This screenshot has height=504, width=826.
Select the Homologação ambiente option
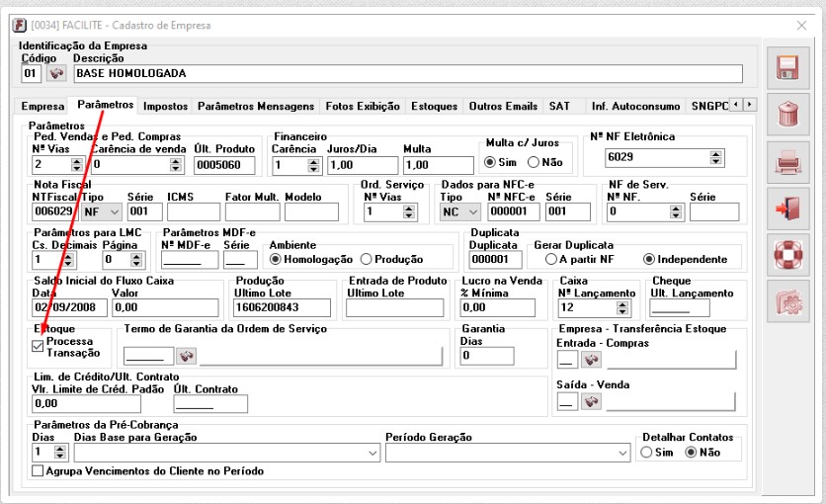click(275, 259)
